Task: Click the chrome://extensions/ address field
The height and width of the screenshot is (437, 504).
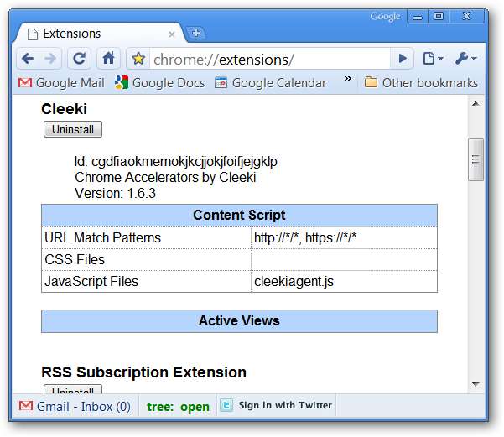Action: [x=268, y=59]
